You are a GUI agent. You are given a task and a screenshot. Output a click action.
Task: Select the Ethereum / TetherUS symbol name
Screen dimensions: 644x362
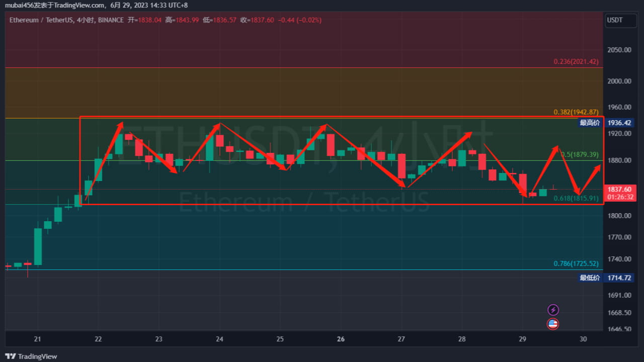tap(40, 20)
